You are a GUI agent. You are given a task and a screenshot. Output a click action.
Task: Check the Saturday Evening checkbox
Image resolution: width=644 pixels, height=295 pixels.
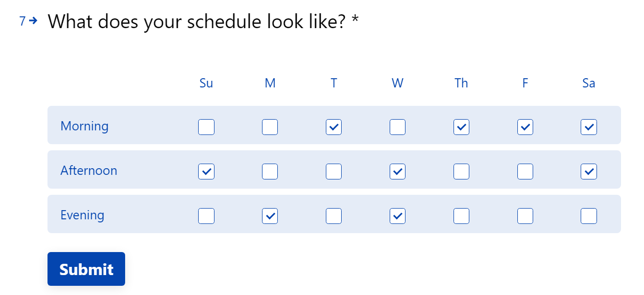click(588, 216)
